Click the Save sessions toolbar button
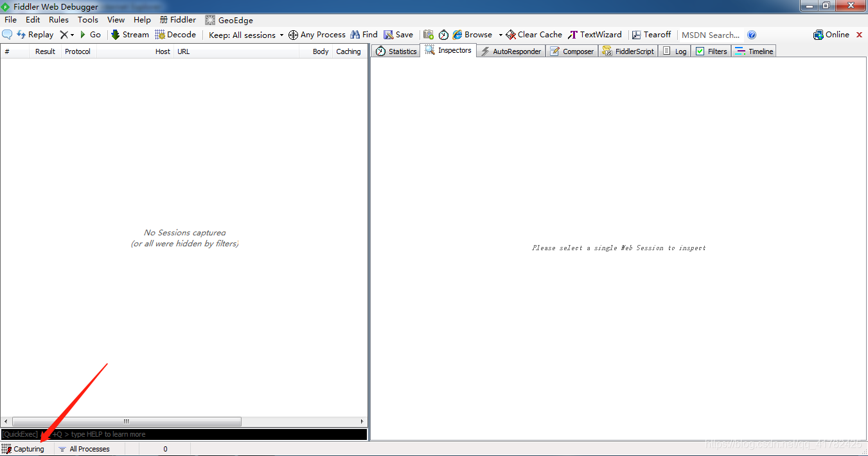868x456 pixels. pos(398,35)
